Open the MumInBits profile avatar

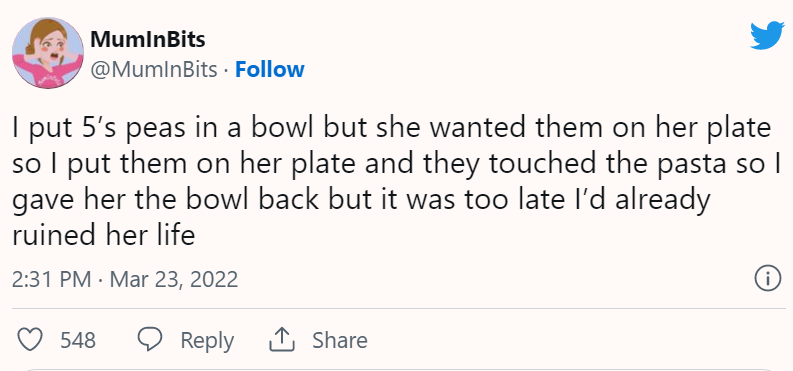pos(48,53)
